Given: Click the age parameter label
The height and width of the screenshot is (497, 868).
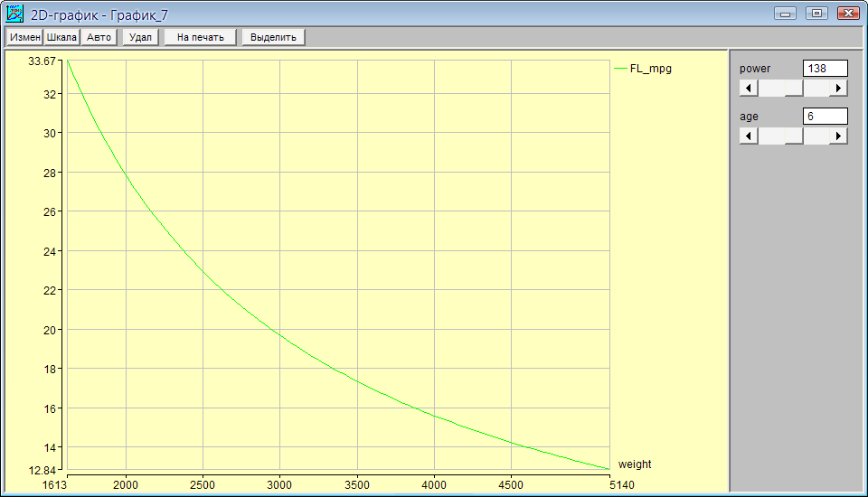Looking at the screenshot, I should (749, 117).
